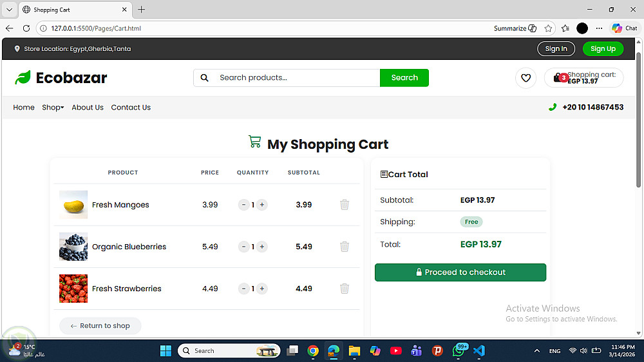644x362 pixels.
Task: View site information icon in address bar
Action: point(44,28)
